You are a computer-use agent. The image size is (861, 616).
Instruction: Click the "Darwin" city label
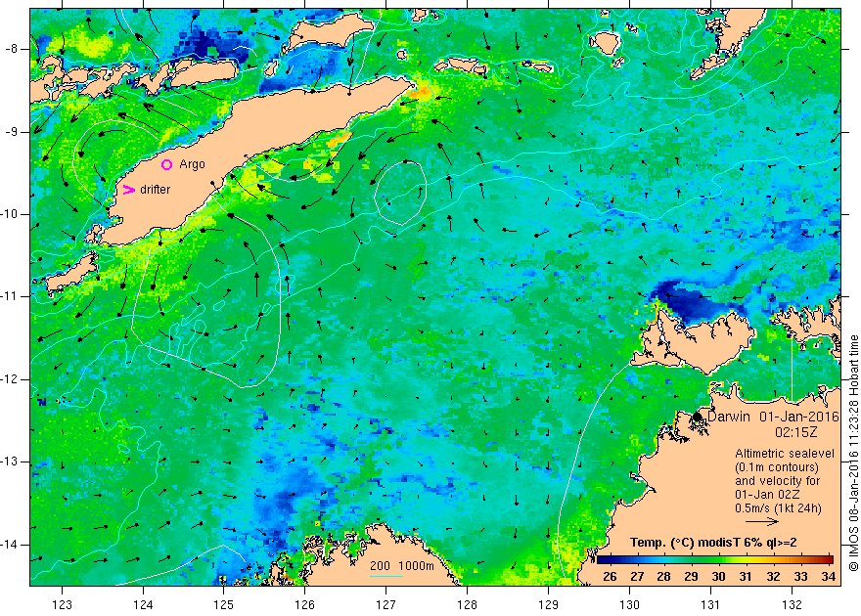click(729, 417)
